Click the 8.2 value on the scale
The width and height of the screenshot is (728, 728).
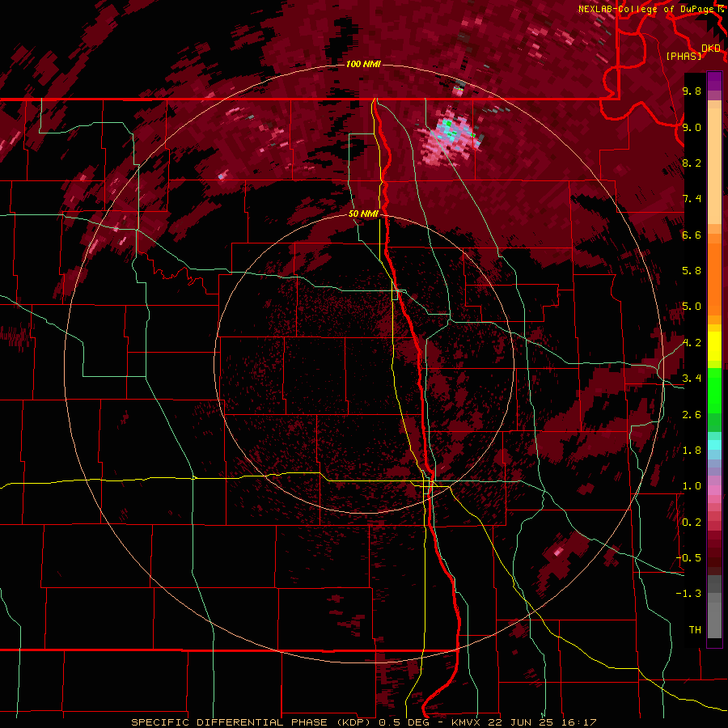pyautogui.click(x=692, y=163)
